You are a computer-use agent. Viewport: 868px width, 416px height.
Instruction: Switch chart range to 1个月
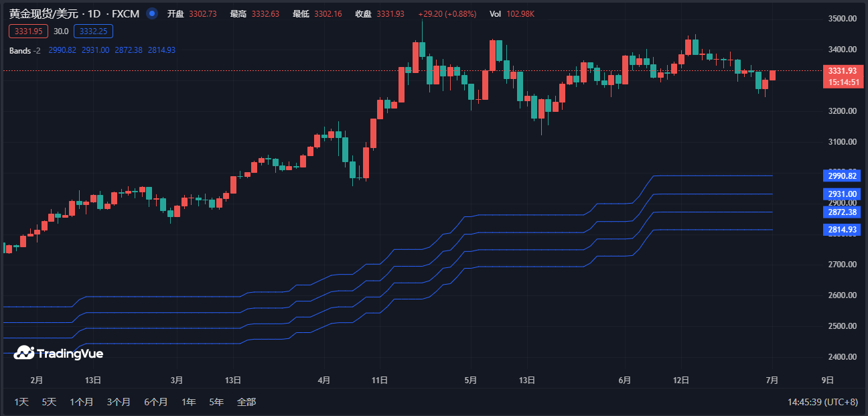82,402
